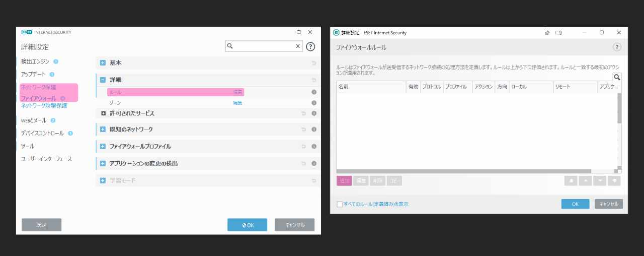
Task: Revert 既知のネットワーク to default
Action: click(x=303, y=130)
